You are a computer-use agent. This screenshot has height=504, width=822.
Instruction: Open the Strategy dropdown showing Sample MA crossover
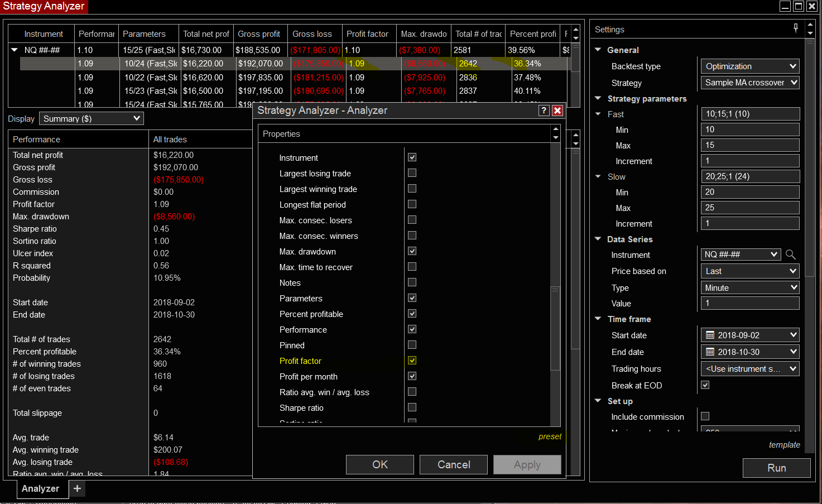pos(750,83)
